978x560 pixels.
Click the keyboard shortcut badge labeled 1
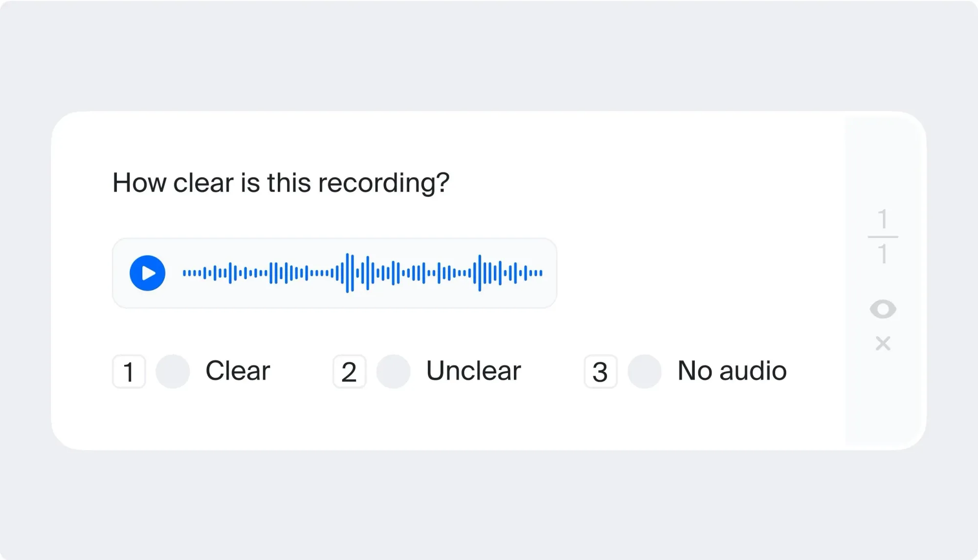pyautogui.click(x=129, y=371)
